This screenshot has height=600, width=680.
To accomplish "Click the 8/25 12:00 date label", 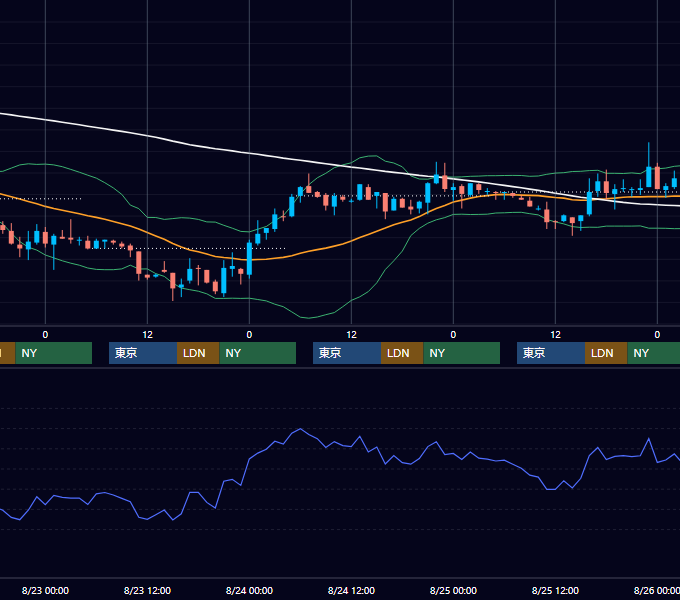I will point(556,590).
